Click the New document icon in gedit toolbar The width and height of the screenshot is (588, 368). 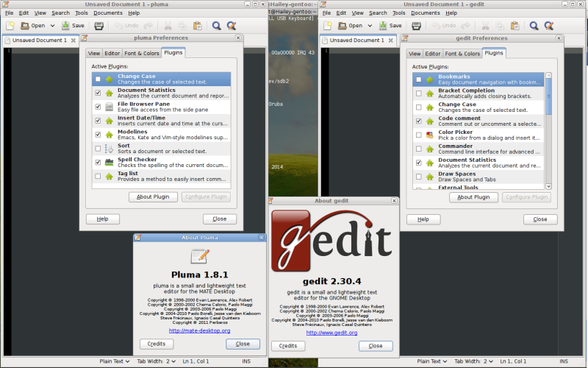[x=328, y=26]
